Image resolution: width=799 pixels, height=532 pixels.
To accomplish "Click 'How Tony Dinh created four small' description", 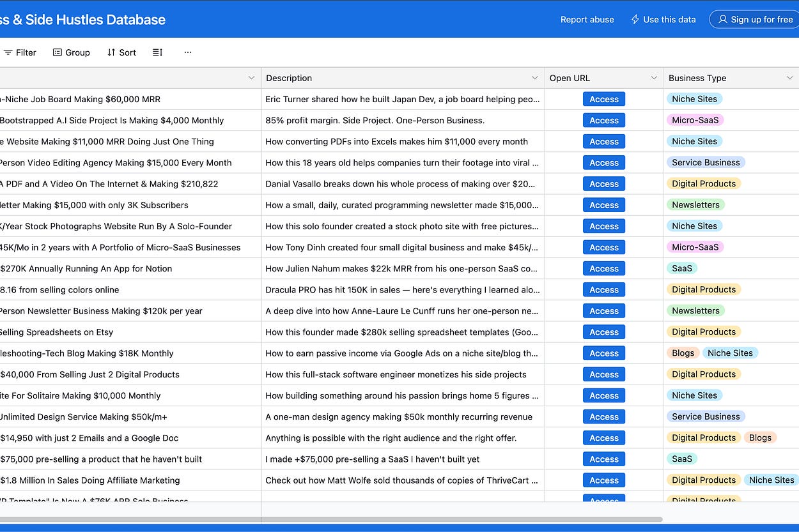I will pyautogui.click(x=401, y=247).
